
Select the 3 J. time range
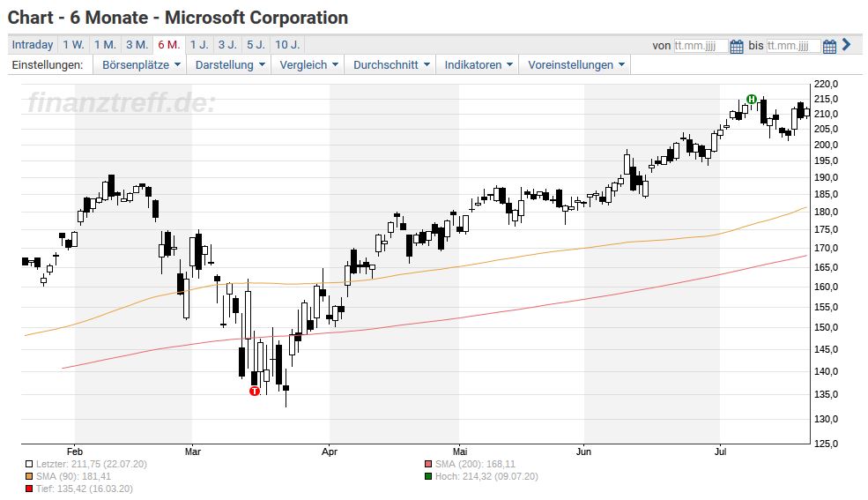pyautogui.click(x=227, y=45)
